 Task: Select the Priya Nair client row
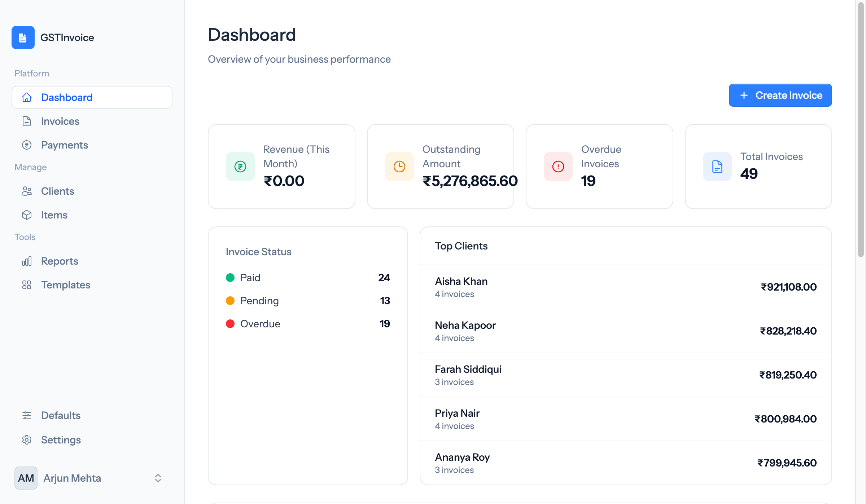click(626, 419)
